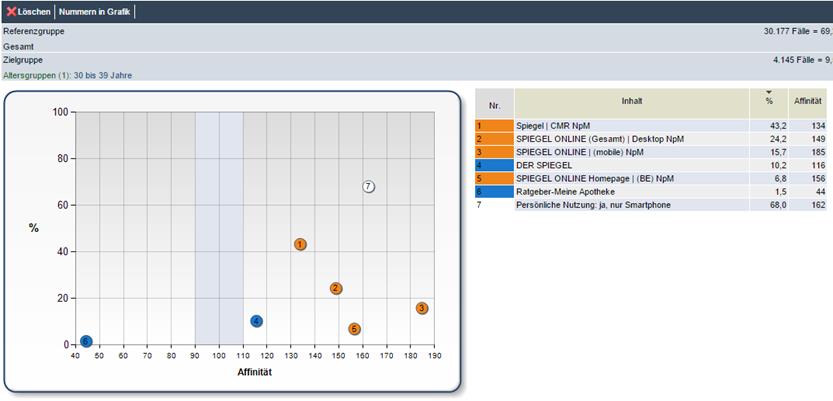Select row SPIEGEL ONLINE | (mobile) NpM

[x=632, y=152]
